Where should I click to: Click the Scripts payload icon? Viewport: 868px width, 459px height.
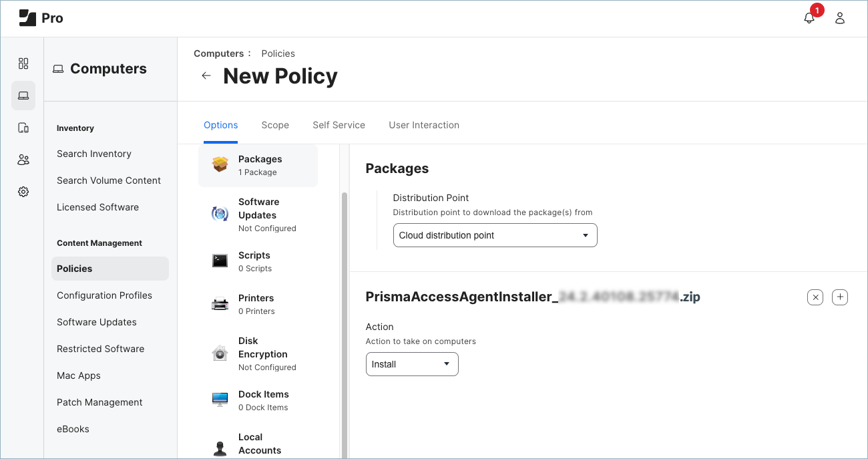click(220, 261)
